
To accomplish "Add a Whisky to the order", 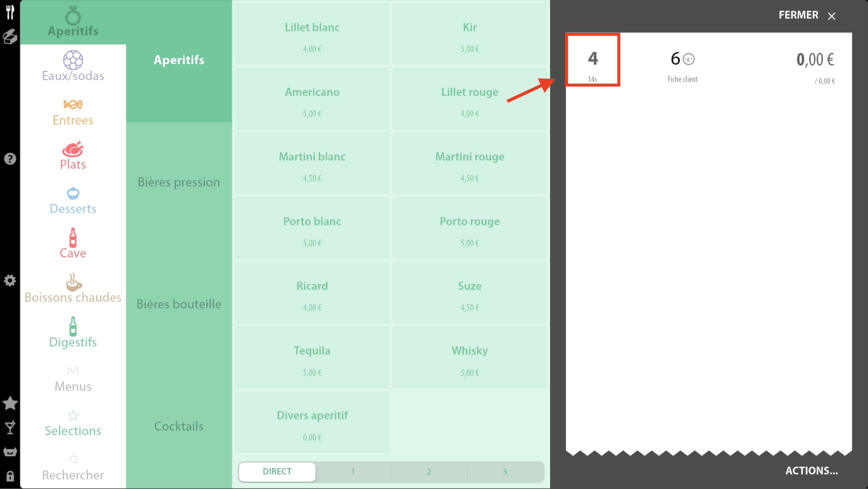I will click(x=469, y=358).
